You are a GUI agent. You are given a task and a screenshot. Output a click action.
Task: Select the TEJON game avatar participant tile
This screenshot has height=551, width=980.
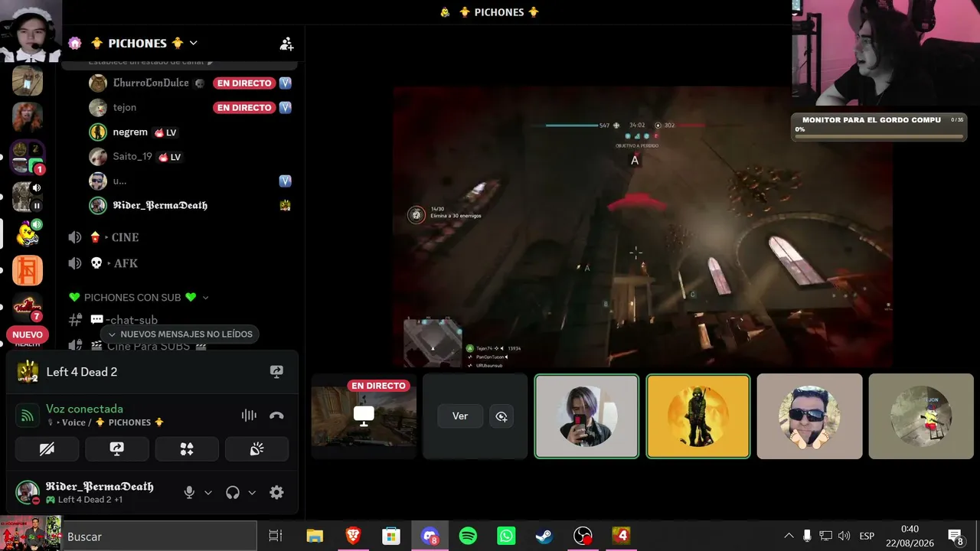(921, 416)
